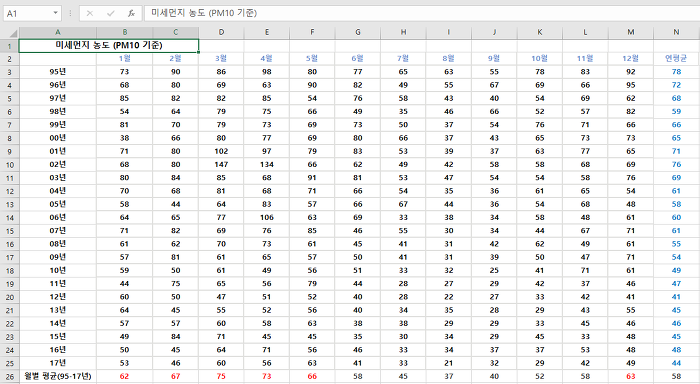Image resolution: width=700 pixels, height=384 pixels.
Task: Click the cell with value 106
Action: [267, 218]
